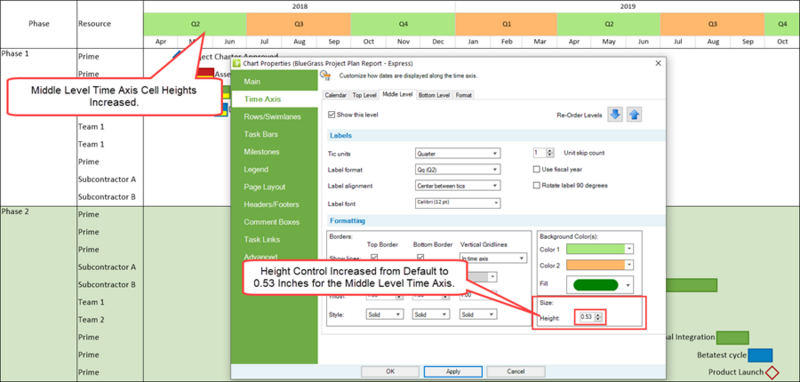
Task: Open the Label format dropdown
Action: tap(458, 169)
